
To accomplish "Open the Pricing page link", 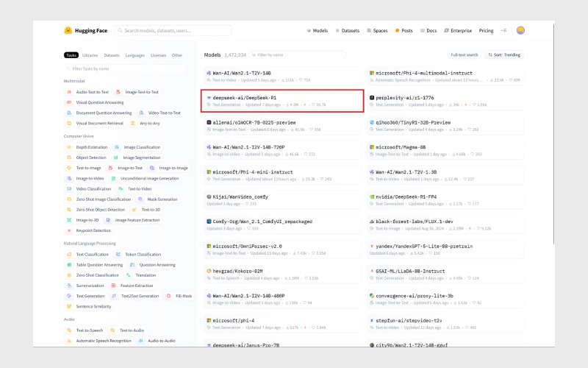I will click(x=486, y=31).
